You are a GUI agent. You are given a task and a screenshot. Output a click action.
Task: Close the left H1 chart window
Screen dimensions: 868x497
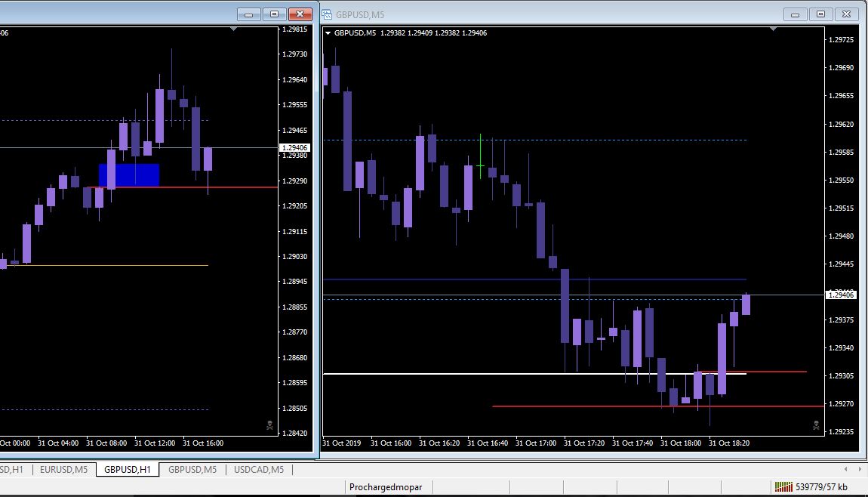click(300, 14)
